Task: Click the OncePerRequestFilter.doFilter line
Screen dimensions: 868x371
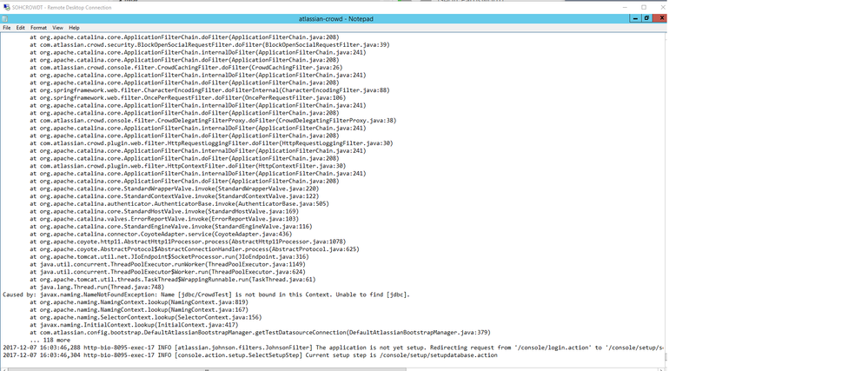Action: click(x=188, y=98)
